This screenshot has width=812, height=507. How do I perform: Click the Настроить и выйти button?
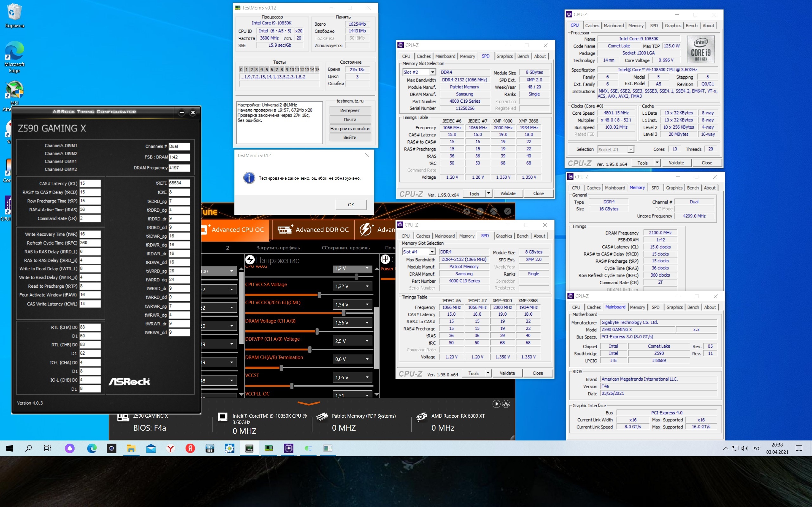(350, 128)
